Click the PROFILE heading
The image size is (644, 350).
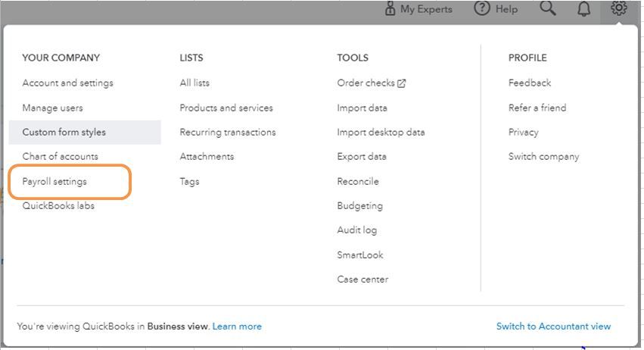click(x=527, y=58)
